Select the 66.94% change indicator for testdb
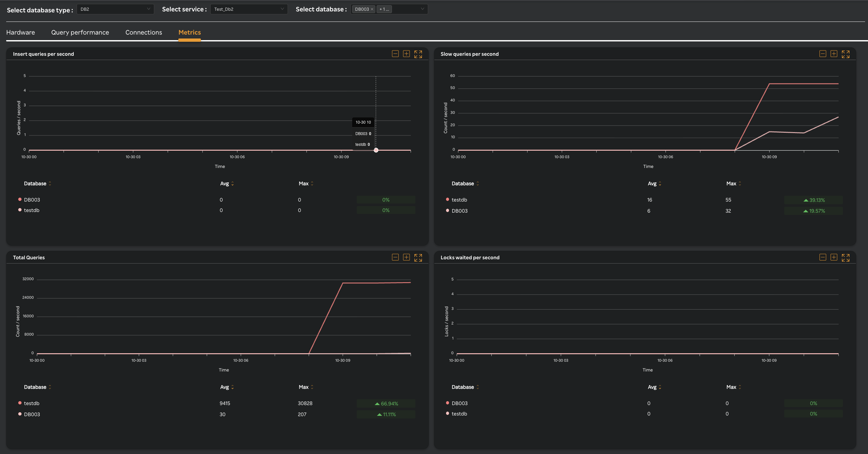Viewport: 868px width, 454px height. coord(386,403)
